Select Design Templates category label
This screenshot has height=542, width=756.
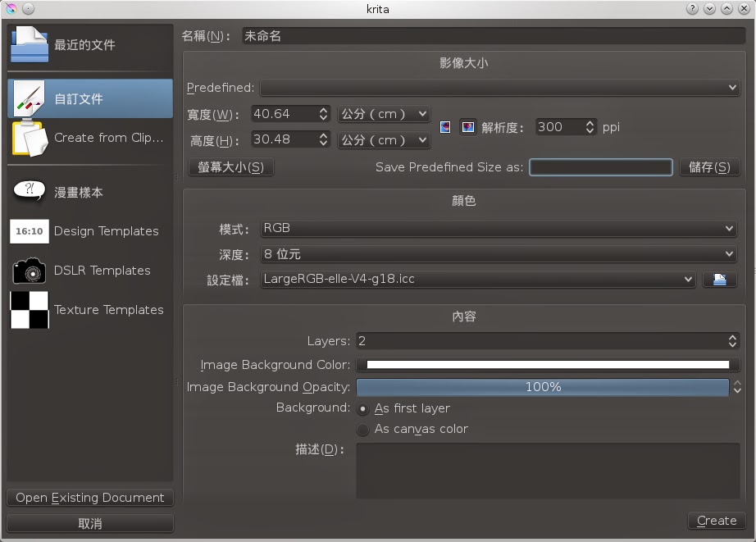[x=106, y=231]
